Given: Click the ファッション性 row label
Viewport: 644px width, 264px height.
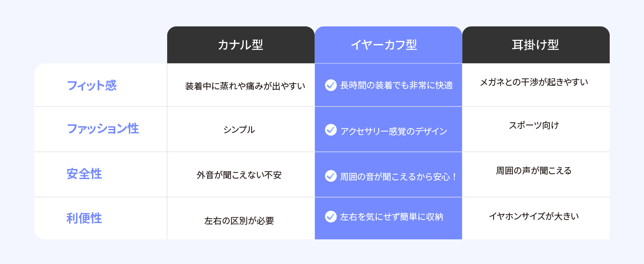Looking at the screenshot, I should [x=102, y=129].
